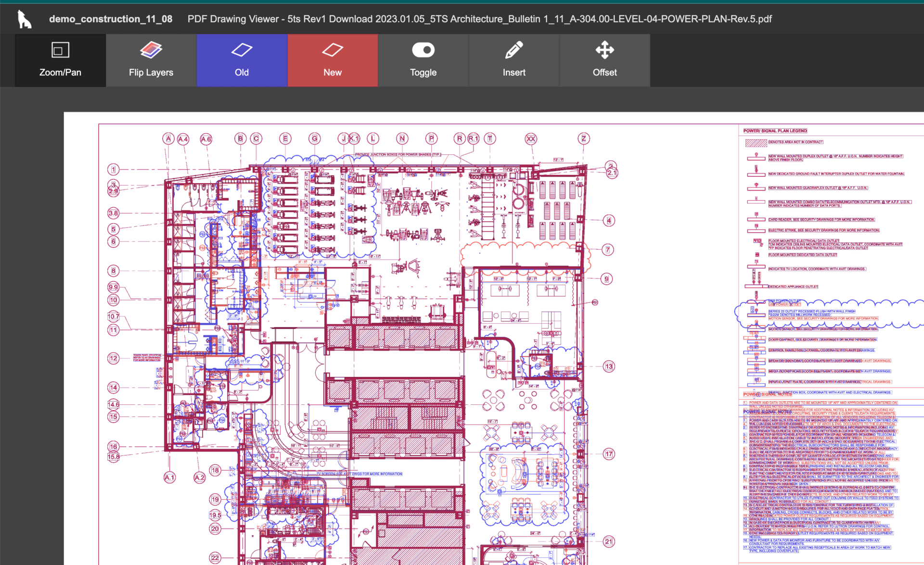Click the PDF Drawing Viewer file title
924x565 pixels.
479,19
